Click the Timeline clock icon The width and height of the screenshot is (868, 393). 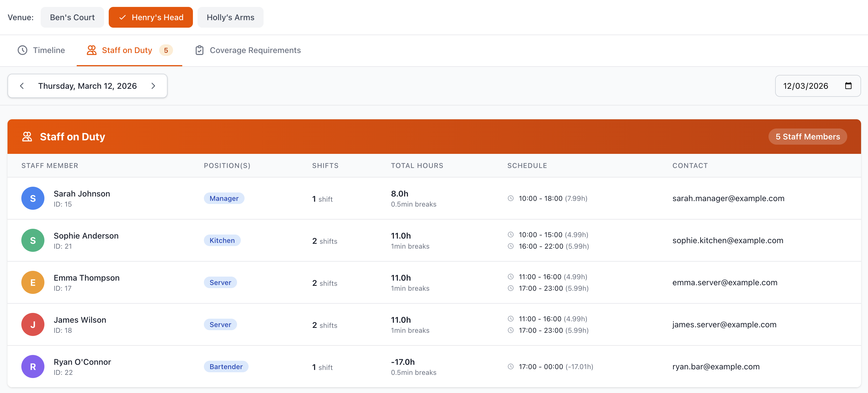[22, 50]
